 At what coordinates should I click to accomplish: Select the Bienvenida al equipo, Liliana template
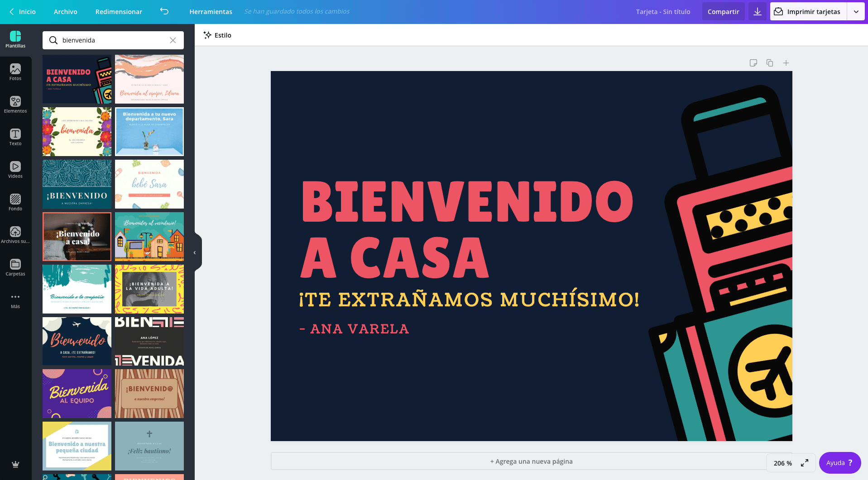coord(149,79)
